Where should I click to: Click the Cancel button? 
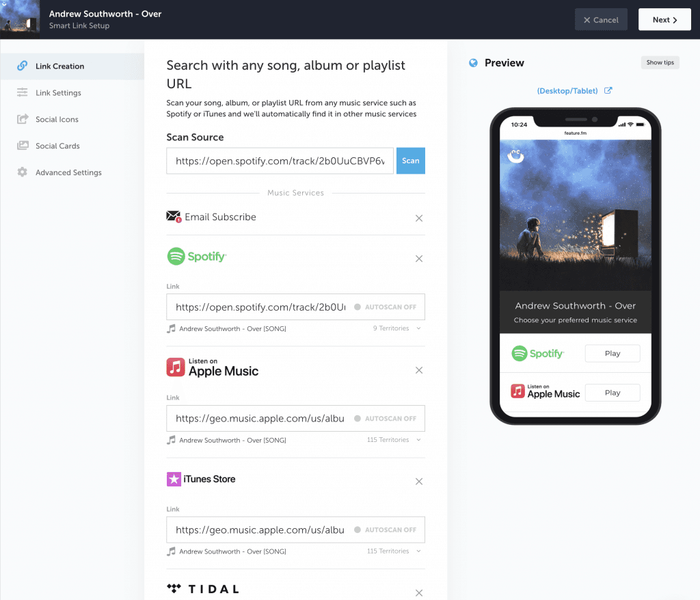click(601, 20)
